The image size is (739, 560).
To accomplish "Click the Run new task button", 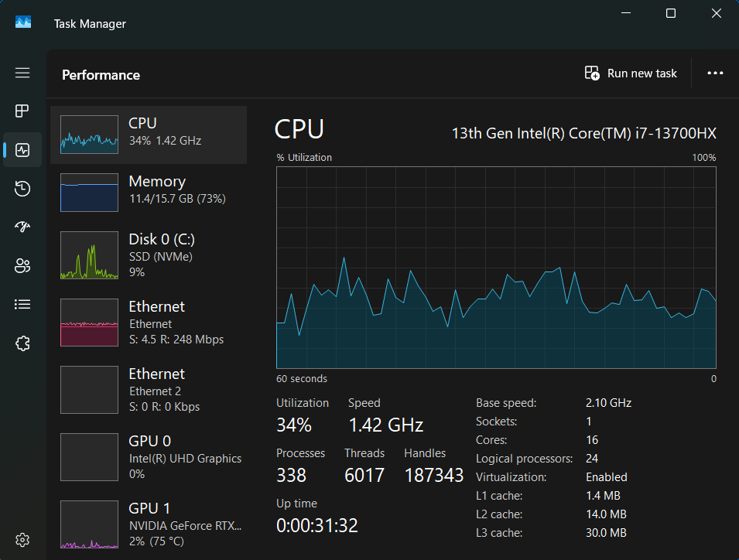I will (631, 73).
